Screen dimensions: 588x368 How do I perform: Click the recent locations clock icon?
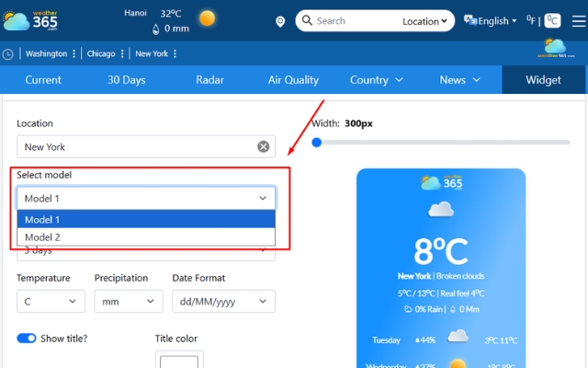click(8, 54)
